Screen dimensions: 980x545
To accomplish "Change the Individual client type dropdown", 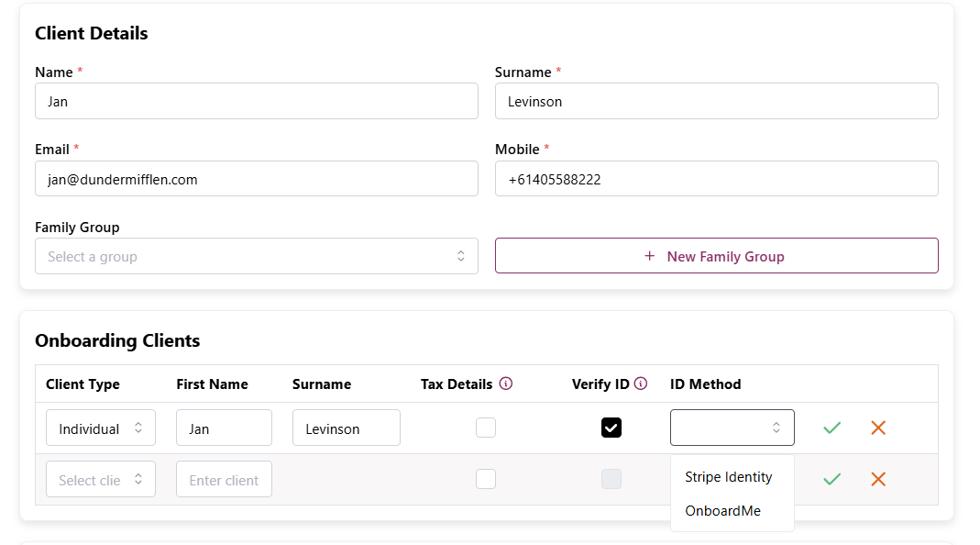I will click(101, 428).
